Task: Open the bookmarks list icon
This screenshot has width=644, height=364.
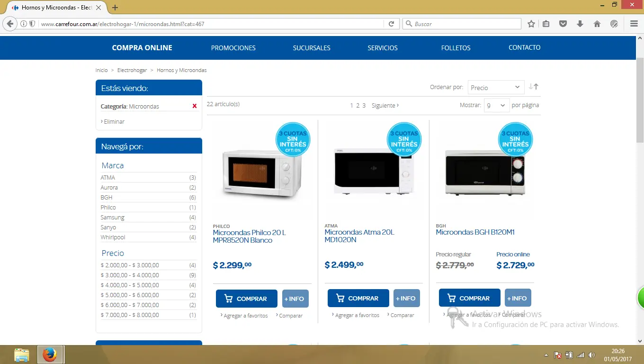Action: point(546,24)
